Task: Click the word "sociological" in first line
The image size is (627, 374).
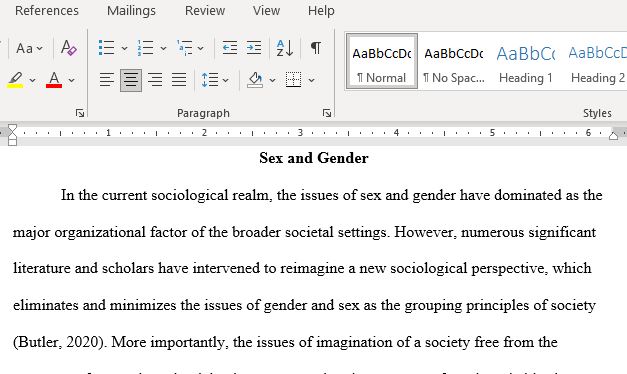Action: point(190,195)
